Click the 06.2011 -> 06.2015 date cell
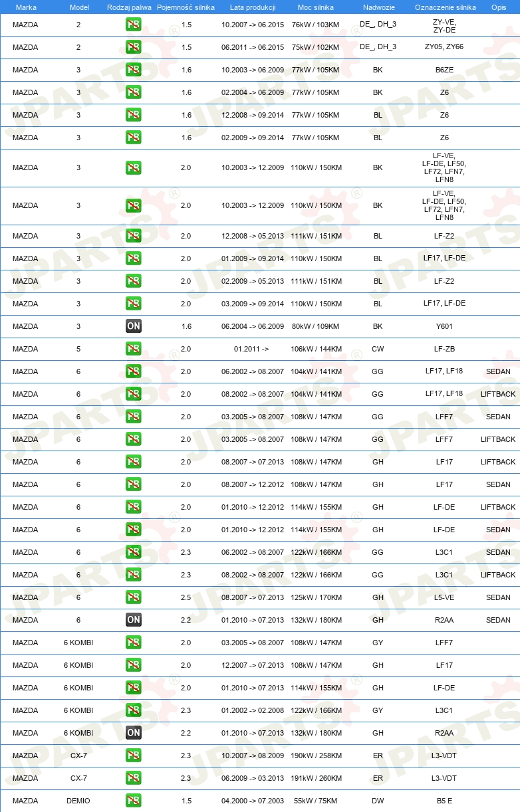 coord(253,48)
